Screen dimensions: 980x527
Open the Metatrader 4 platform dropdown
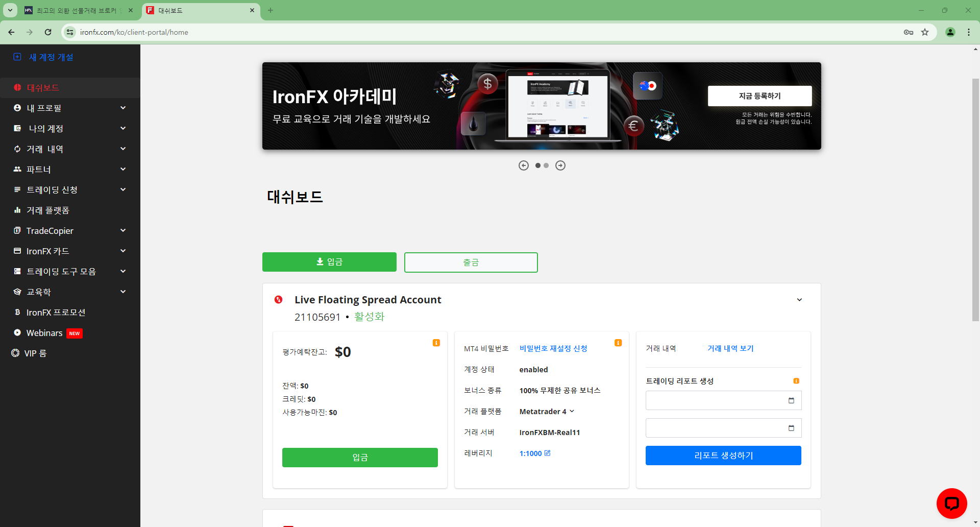click(546, 411)
